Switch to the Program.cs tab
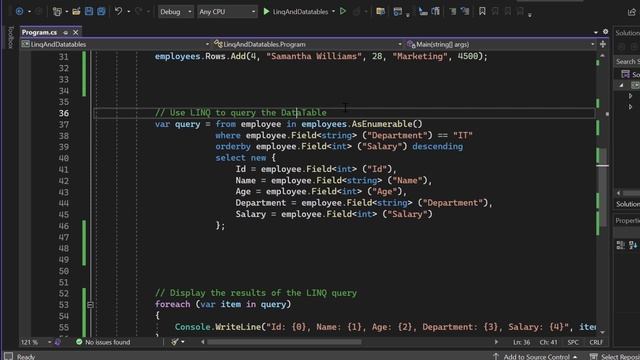Image resolution: width=640 pixels, height=360 pixels. click(40, 32)
